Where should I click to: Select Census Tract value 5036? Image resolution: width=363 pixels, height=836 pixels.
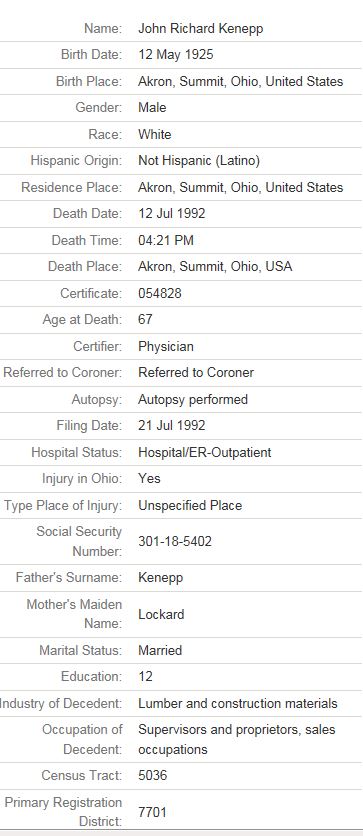[x=152, y=775]
